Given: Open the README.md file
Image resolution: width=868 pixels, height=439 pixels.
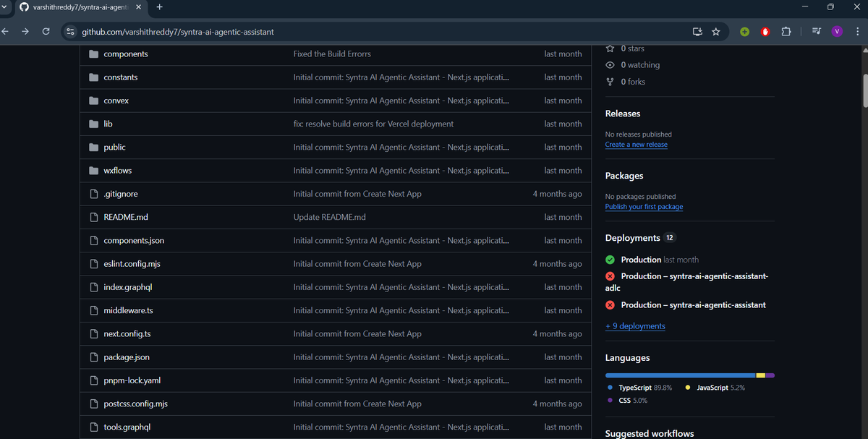Looking at the screenshot, I should [x=126, y=217].
